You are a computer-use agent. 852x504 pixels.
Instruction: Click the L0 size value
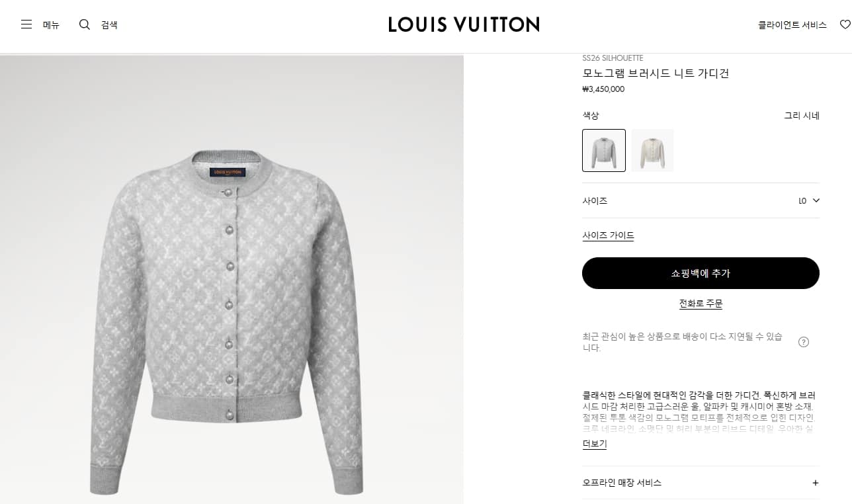[x=802, y=200]
